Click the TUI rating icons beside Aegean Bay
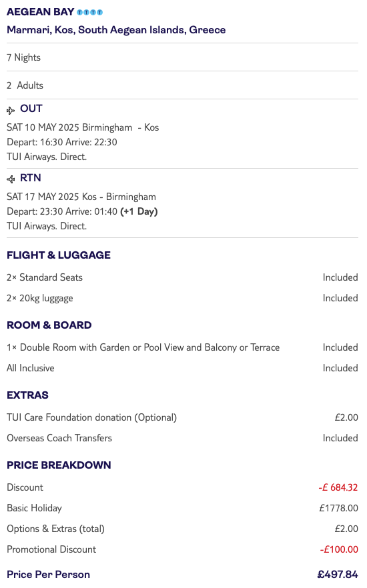This screenshot has height=588, width=367. (89, 13)
